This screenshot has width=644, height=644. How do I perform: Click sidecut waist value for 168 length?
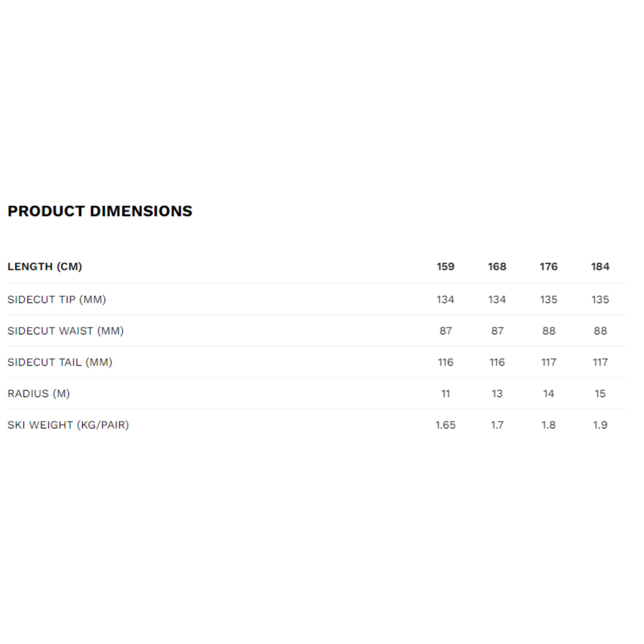[x=497, y=331]
